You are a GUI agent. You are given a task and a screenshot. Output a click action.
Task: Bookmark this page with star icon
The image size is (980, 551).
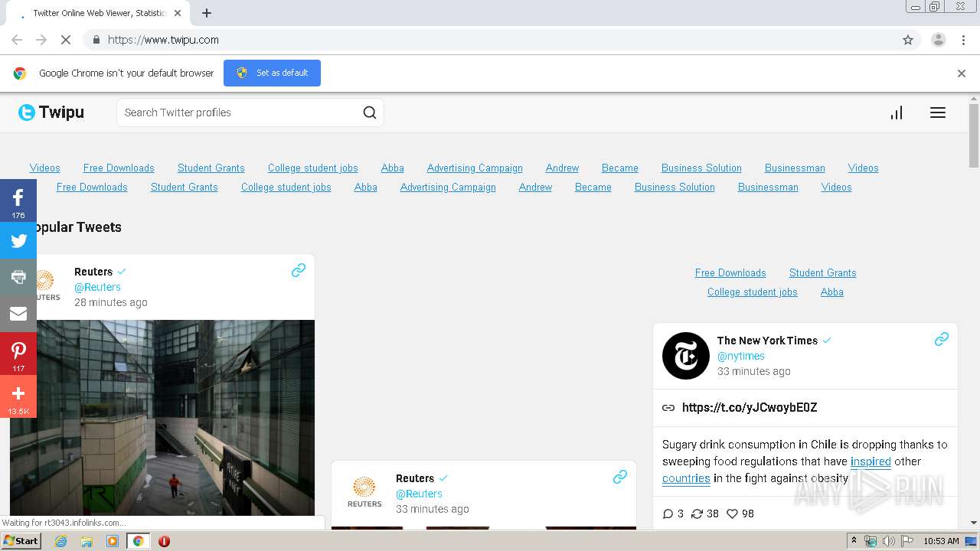[x=908, y=40]
